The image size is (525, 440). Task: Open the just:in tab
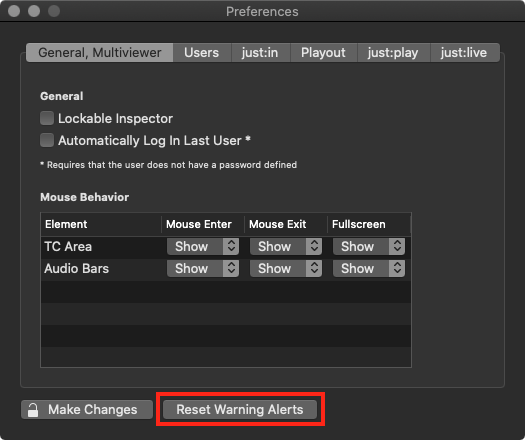[x=260, y=53]
